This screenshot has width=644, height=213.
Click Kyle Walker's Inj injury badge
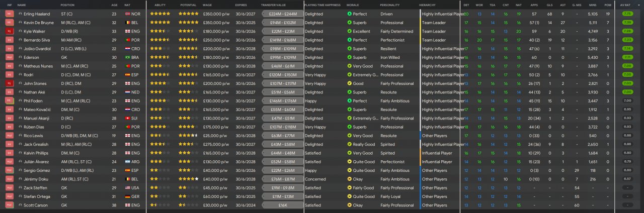[x=9, y=31]
